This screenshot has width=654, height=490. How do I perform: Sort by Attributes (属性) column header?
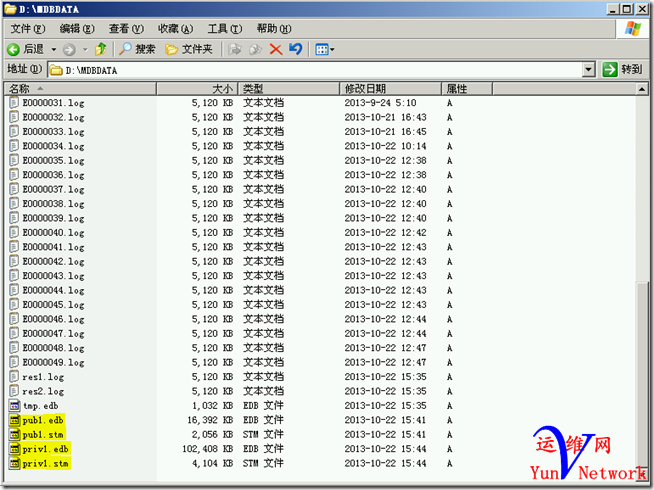[x=467, y=88]
